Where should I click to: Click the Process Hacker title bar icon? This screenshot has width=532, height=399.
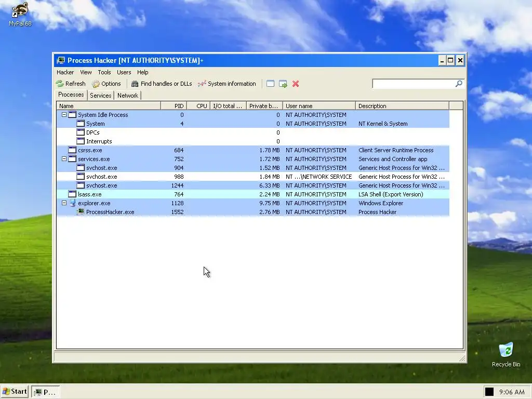pyautogui.click(x=61, y=60)
